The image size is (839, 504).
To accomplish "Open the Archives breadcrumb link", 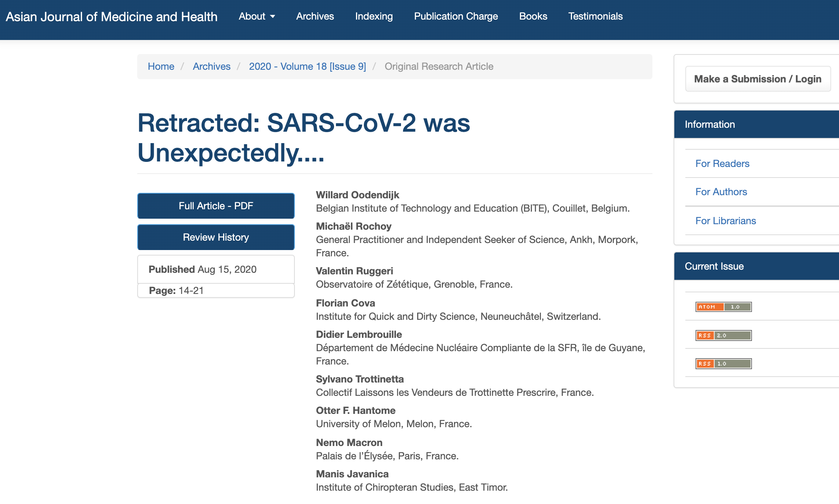I will (212, 67).
